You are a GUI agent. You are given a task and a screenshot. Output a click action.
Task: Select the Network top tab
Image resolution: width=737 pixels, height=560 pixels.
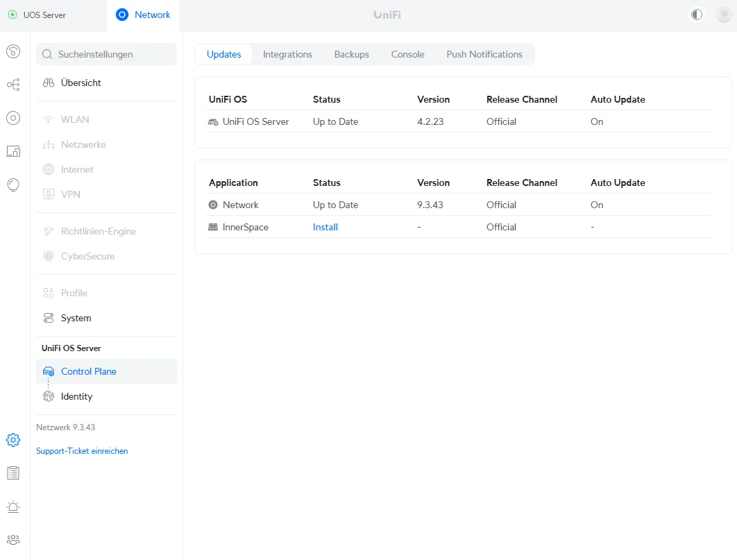click(143, 15)
